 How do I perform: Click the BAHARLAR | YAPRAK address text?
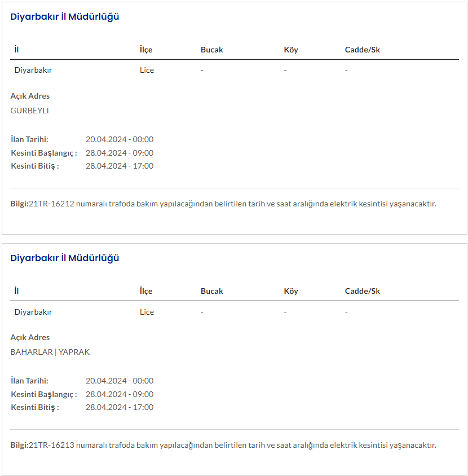[x=50, y=352]
